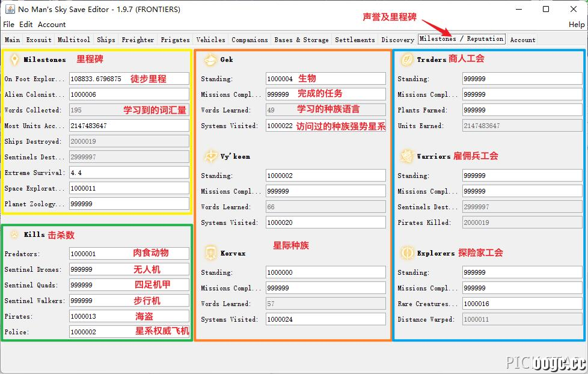The image size is (588, 374).
Task: Click the Gek Standing field
Action: [x=325, y=79]
